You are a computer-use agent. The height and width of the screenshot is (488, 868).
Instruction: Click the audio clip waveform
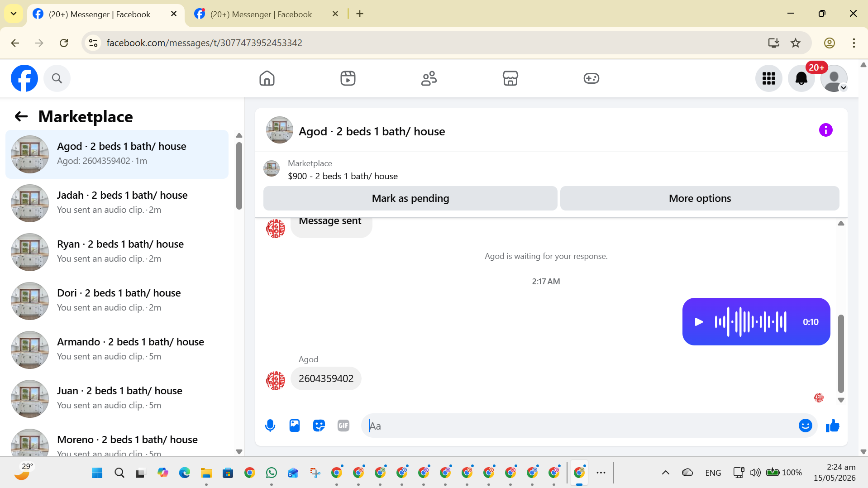point(750,322)
